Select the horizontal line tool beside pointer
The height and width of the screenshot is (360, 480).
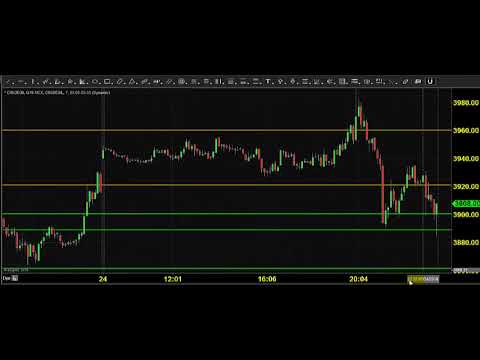[21, 82]
